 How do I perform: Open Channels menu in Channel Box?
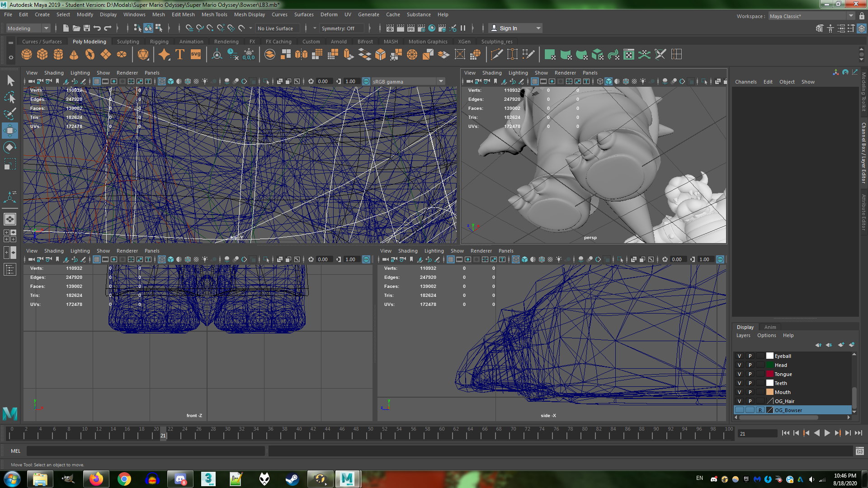tap(746, 82)
